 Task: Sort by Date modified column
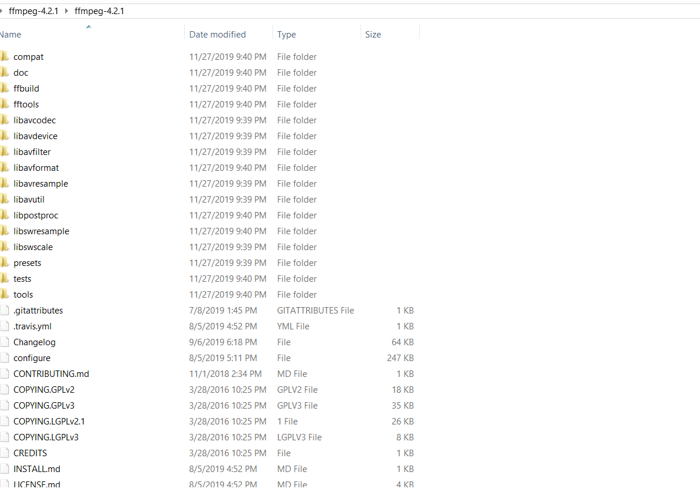click(217, 35)
